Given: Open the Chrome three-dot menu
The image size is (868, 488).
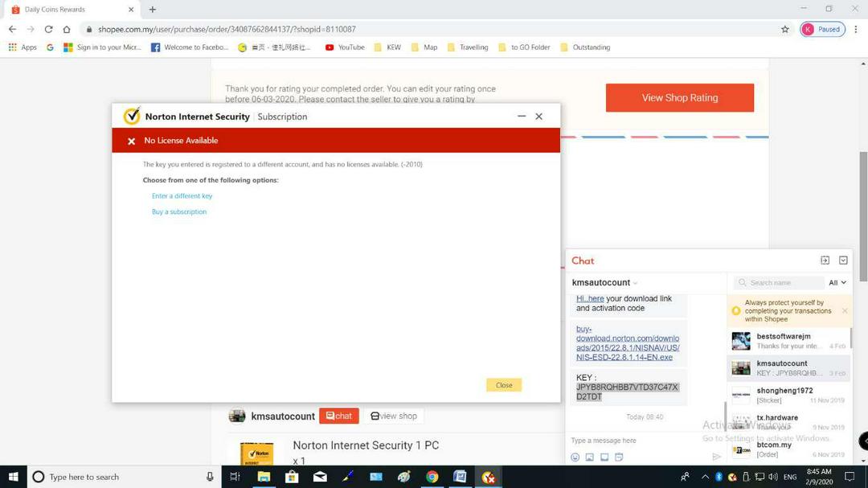Looking at the screenshot, I should pyautogui.click(x=856, y=30).
